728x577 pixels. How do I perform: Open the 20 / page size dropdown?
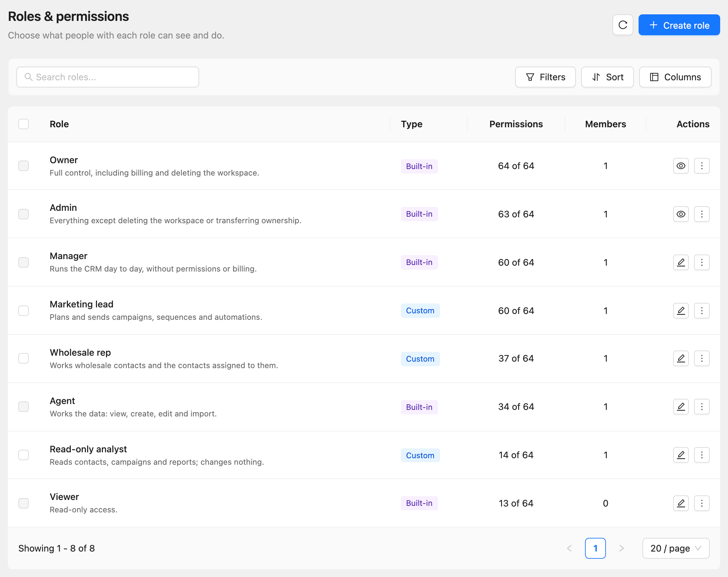[676, 548]
